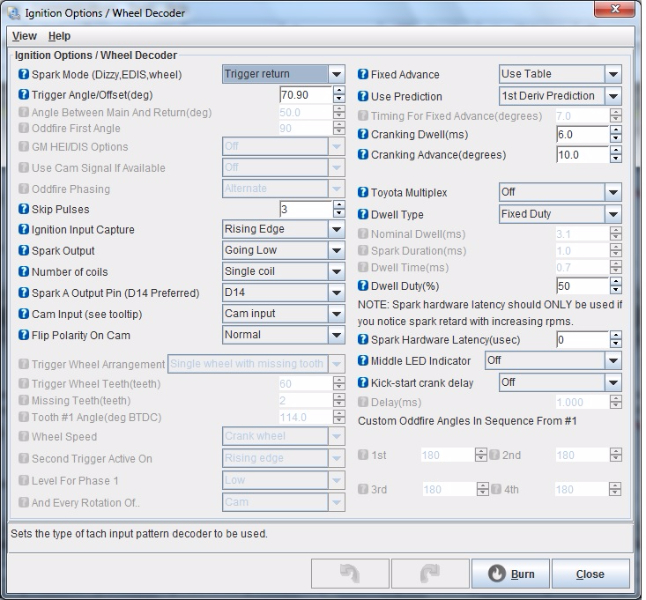Viewport: 646px width, 600px height.
Task: Open the View menu
Action: [23, 36]
